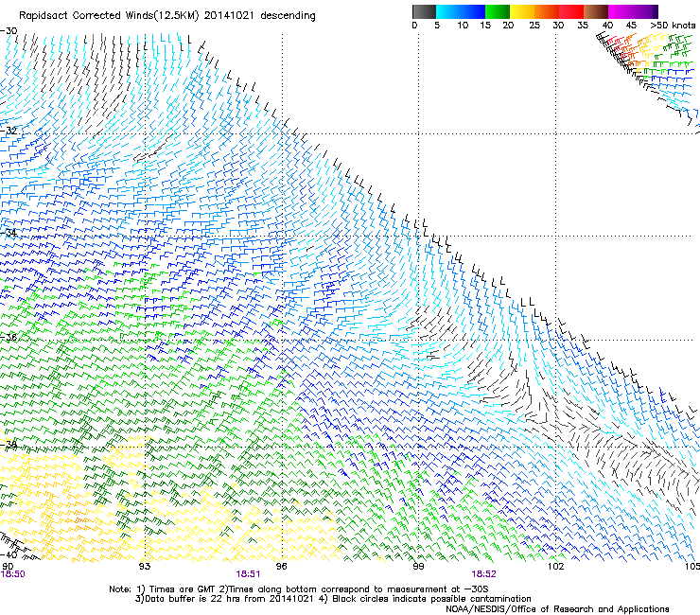Click the blue 5-15 knots legend gradient
Screen dimensions: 700x615
(461, 11)
